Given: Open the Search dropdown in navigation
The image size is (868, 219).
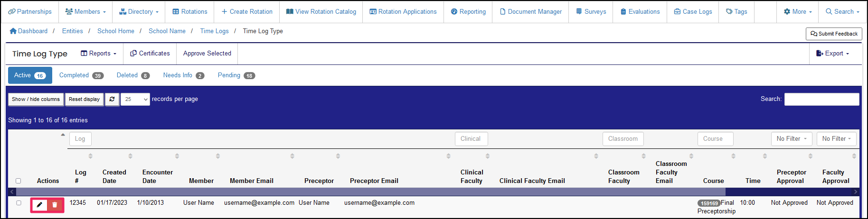Looking at the screenshot, I should click(842, 11).
